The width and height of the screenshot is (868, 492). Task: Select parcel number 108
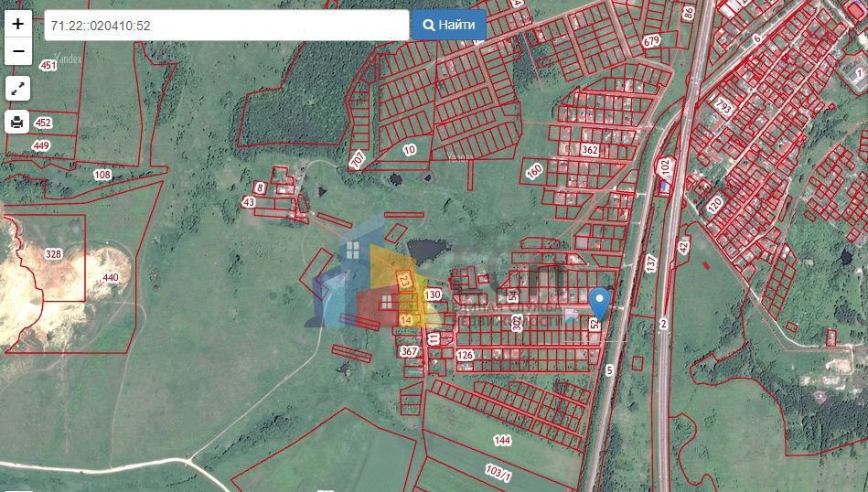(102, 175)
